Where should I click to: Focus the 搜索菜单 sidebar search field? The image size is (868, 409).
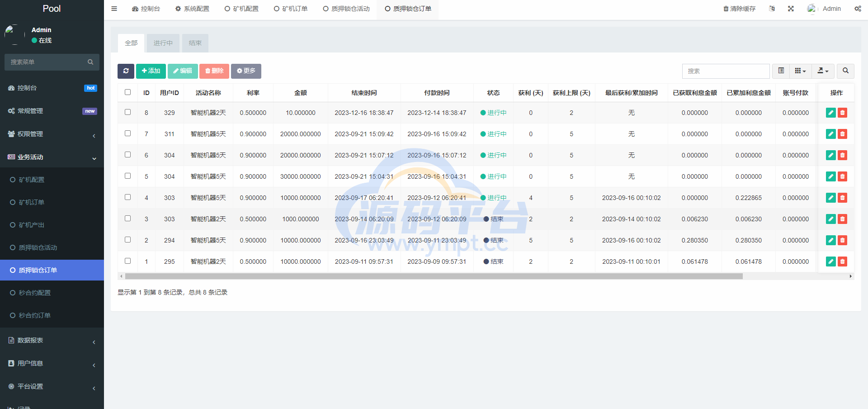coord(47,62)
